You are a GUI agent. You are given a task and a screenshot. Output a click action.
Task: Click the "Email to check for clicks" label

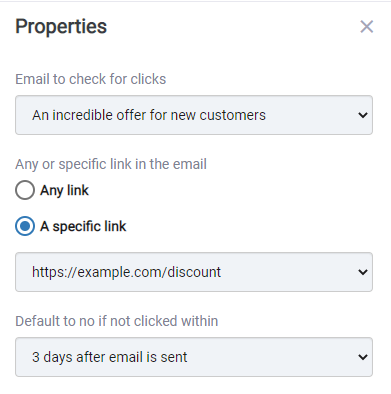[91, 79]
